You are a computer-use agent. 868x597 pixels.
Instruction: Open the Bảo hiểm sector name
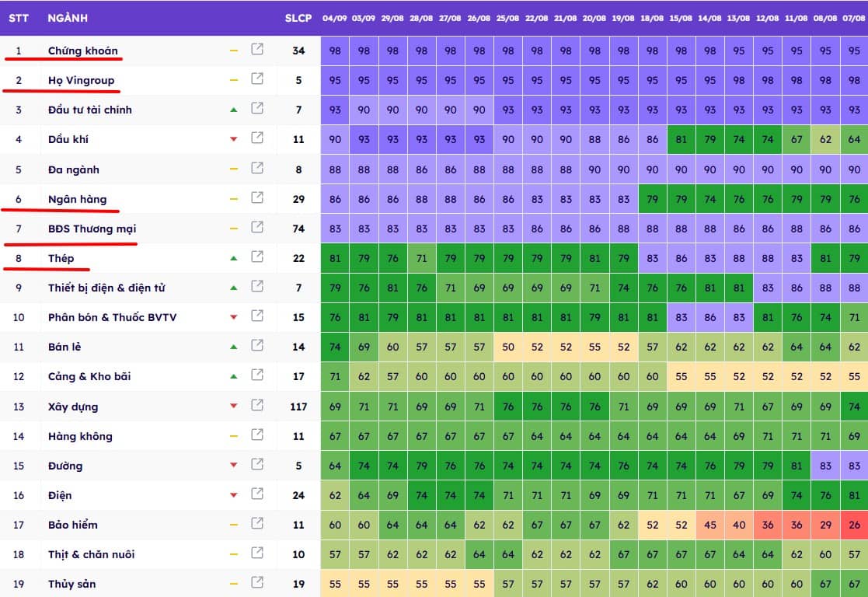(73, 525)
